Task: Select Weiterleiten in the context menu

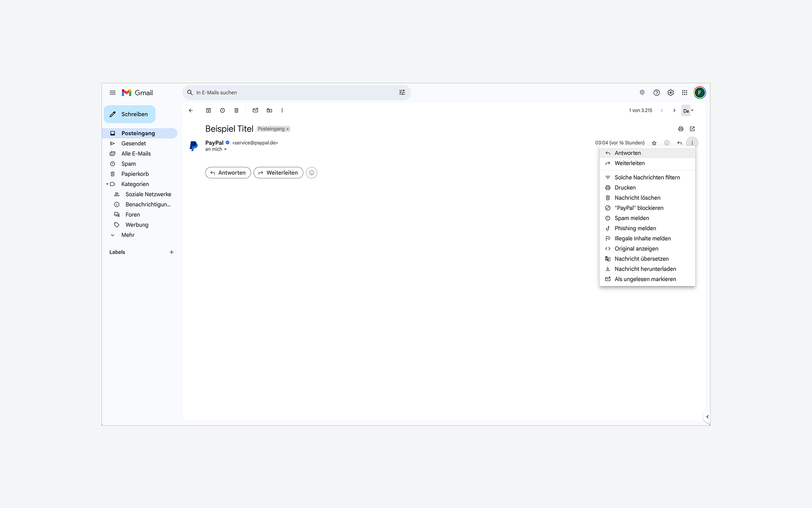Action: [647, 163]
